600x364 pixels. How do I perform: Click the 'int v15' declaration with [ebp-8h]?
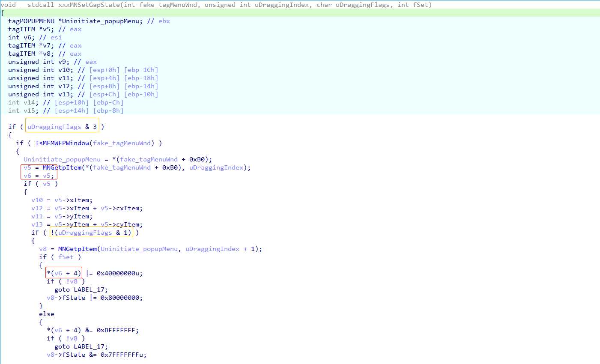(x=66, y=110)
